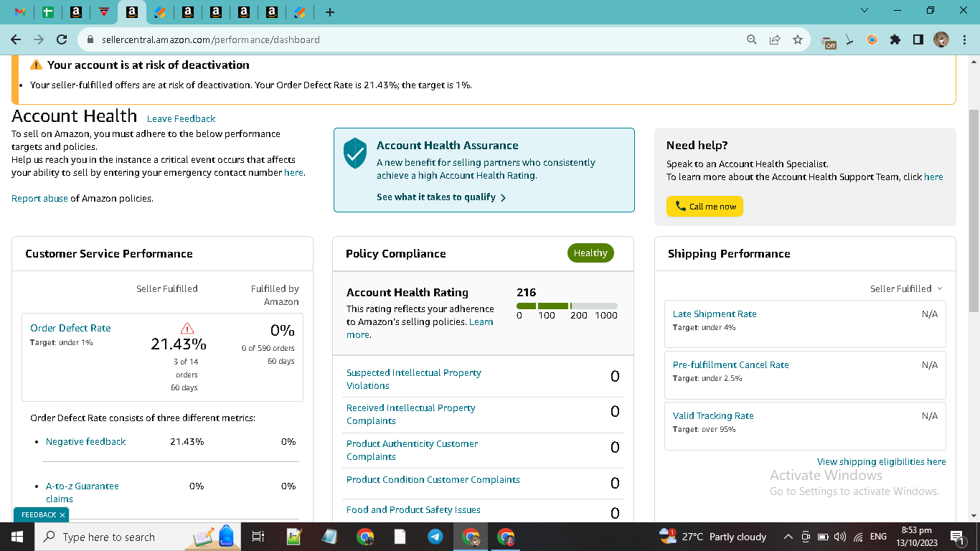The image size is (980, 551).
Task: Open Product Condition Customer Complaints
Action: (433, 479)
